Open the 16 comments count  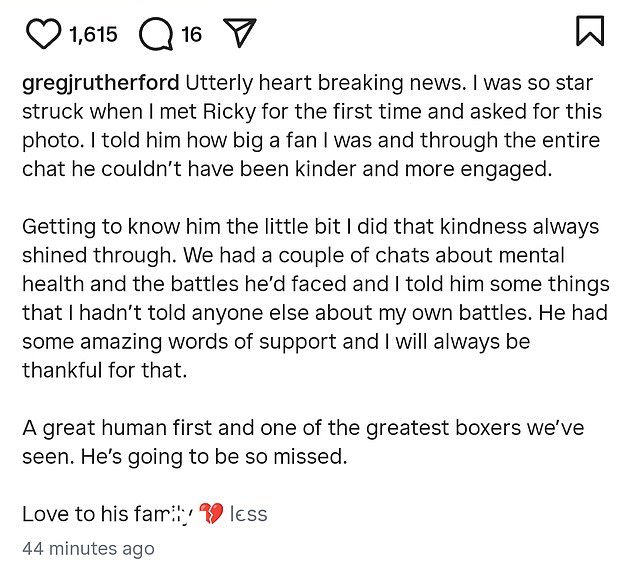[x=191, y=34]
